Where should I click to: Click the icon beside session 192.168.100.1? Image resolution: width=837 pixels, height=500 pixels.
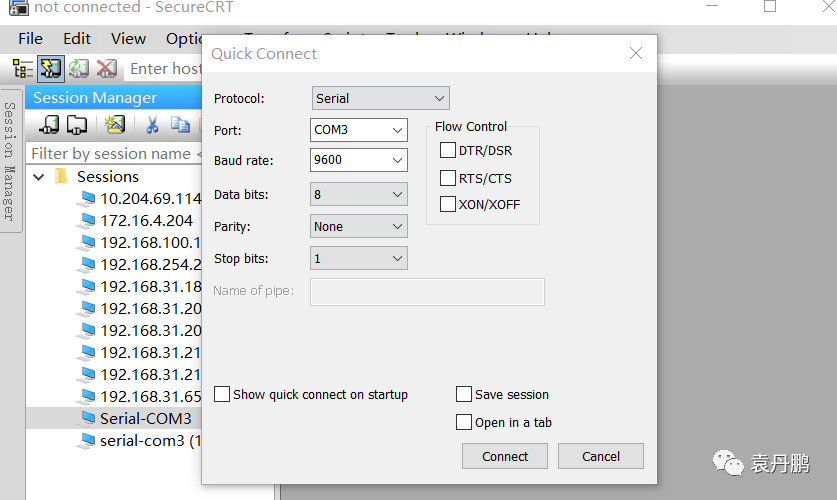(86, 243)
